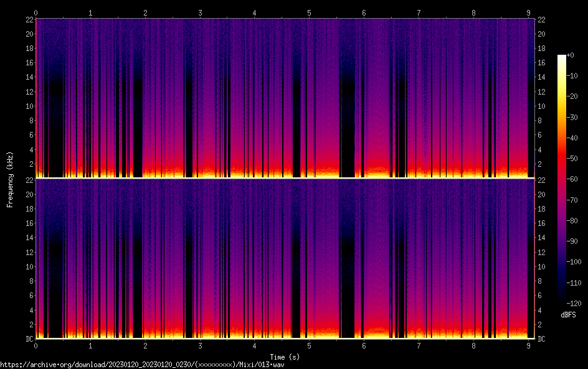Click the DC label at the bottom-left axis
Image resolution: width=588 pixels, height=369 pixels.
point(28,339)
